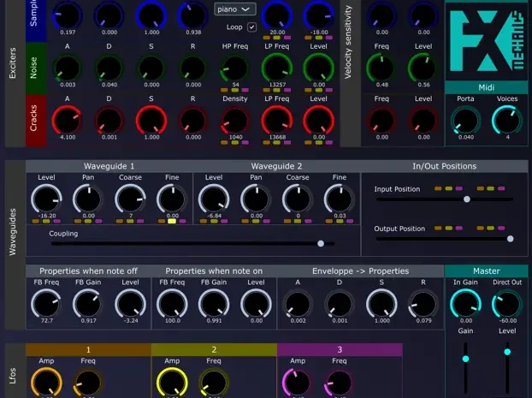Click Master In Gain knob
Screen dimensions: 532x398
[465, 304]
